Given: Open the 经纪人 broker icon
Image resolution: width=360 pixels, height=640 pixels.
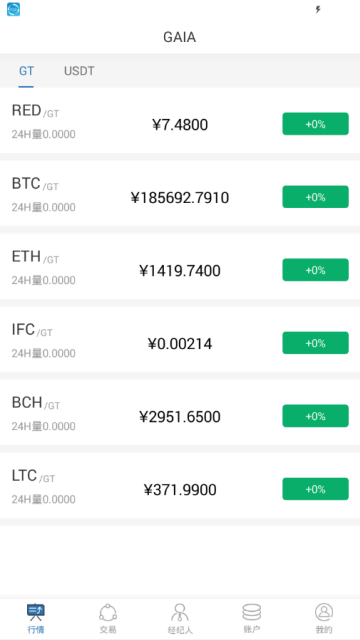Looking at the screenshot, I should [x=180, y=613].
